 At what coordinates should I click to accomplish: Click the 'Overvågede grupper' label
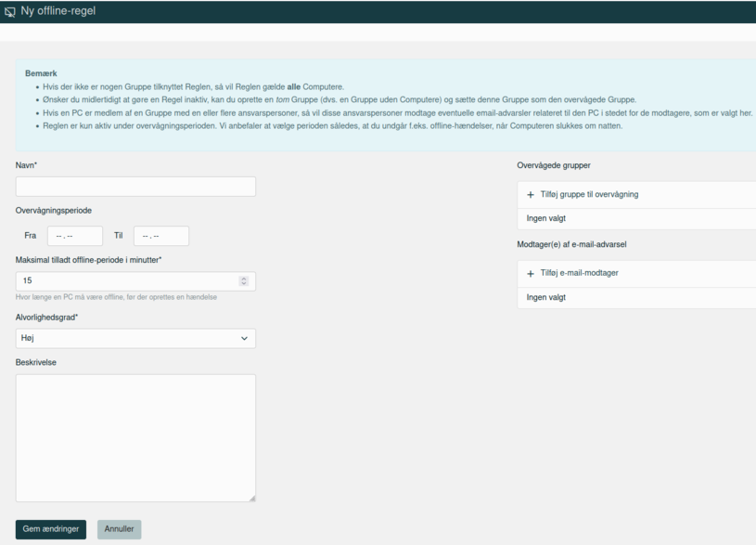pyautogui.click(x=554, y=165)
